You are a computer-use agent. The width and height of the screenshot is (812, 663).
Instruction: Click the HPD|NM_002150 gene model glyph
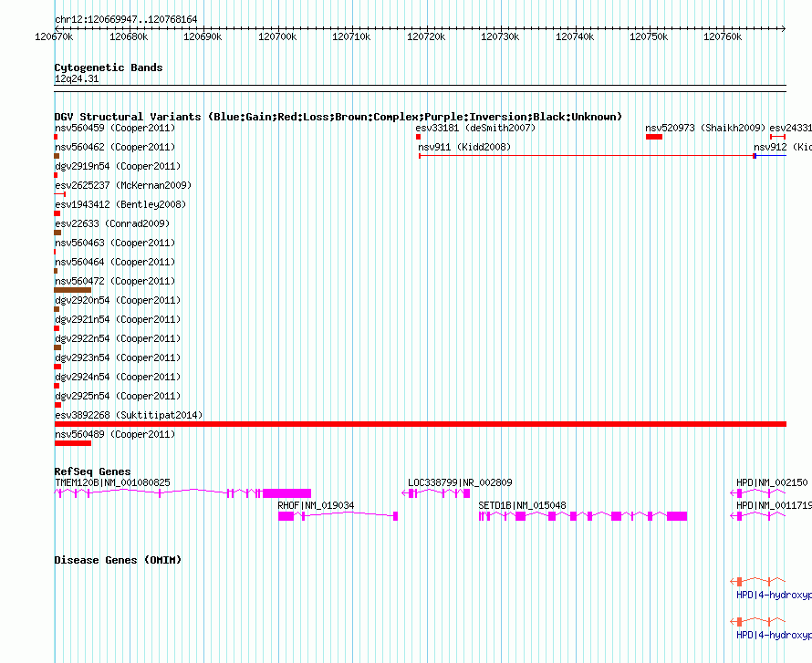click(x=758, y=493)
